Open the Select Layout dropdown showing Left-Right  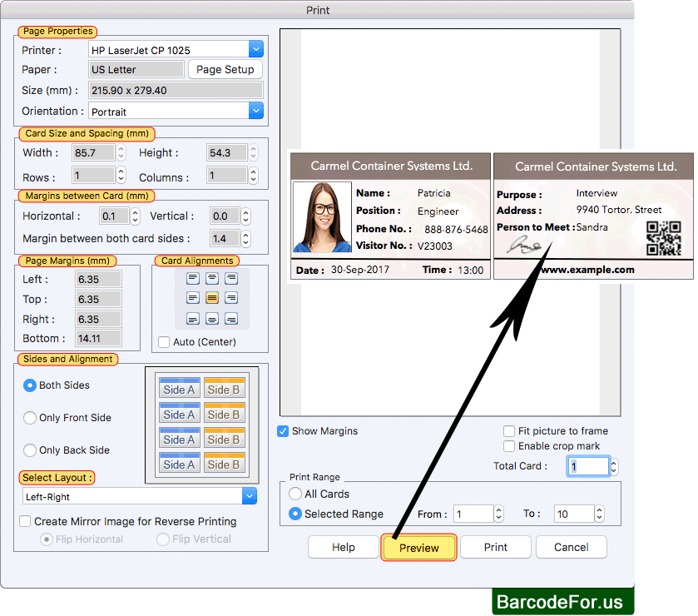pos(249,495)
